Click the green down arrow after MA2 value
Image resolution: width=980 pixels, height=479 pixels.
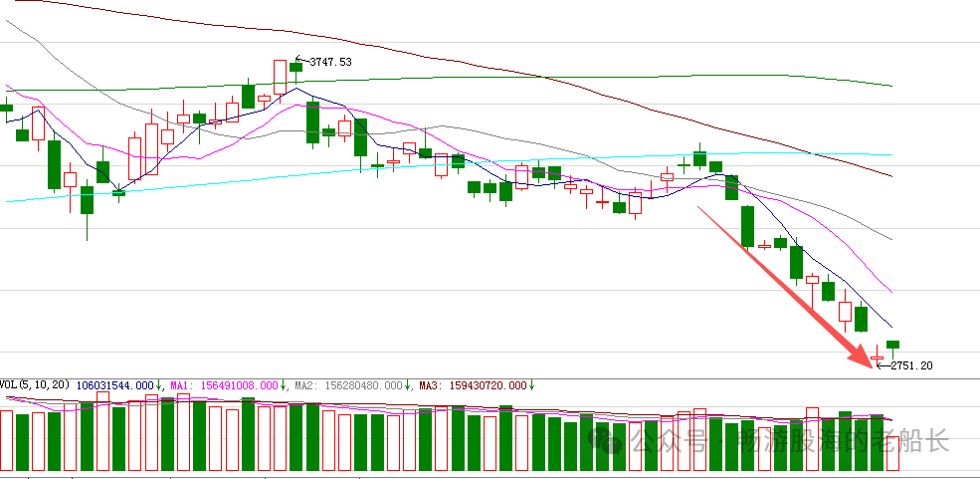408,385
